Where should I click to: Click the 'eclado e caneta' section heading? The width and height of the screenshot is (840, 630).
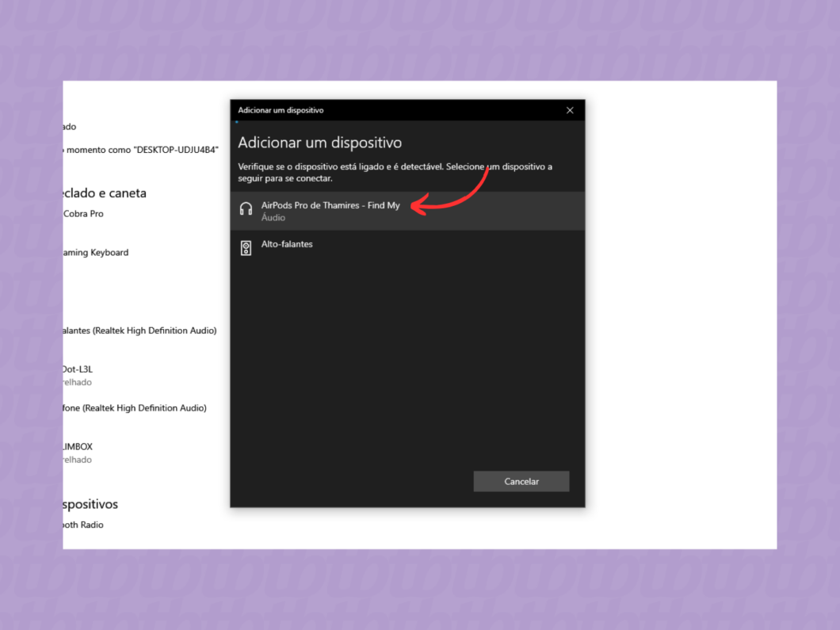pos(105,193)
